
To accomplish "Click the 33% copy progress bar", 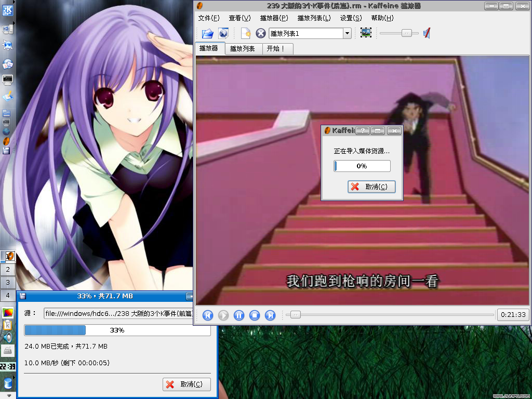I will tap(117, 330).
